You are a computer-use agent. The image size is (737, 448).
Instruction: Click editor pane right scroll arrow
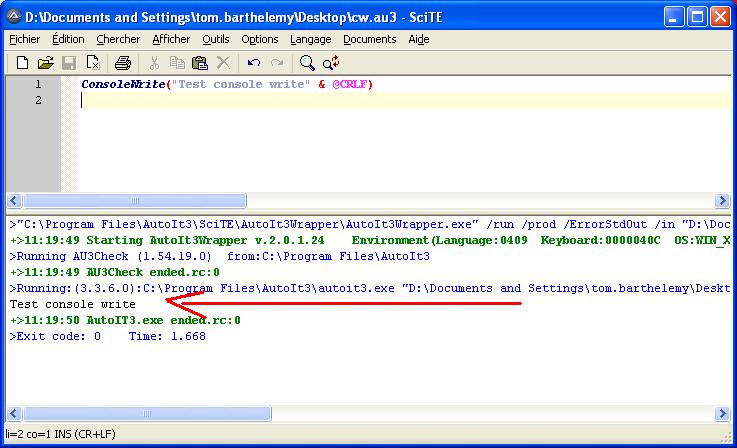tap(722, 201)
